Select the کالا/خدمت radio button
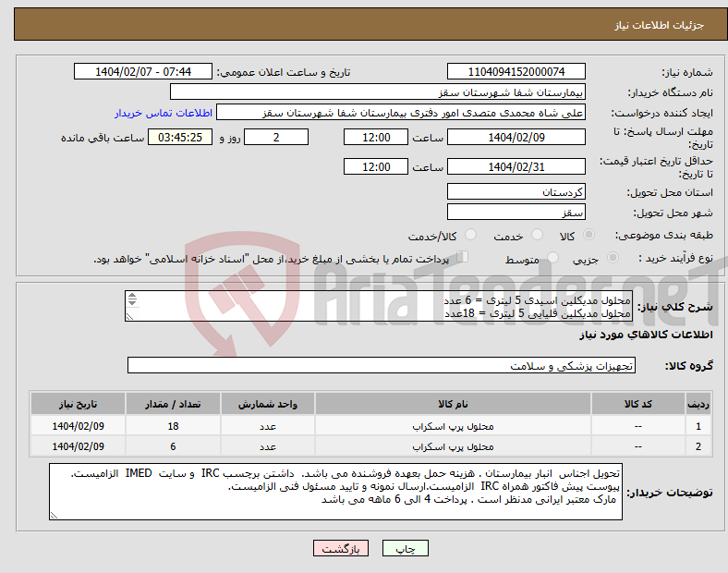Screen dimensions: 728x573 pyautogui.click(x=471, y=235)
